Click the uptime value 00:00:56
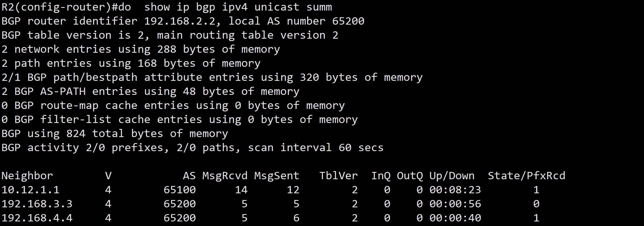 coord(455,204)
